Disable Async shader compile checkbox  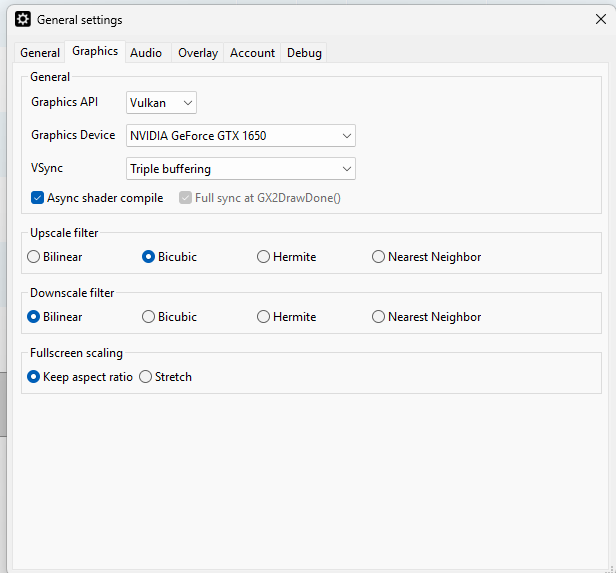coord(38,198)
